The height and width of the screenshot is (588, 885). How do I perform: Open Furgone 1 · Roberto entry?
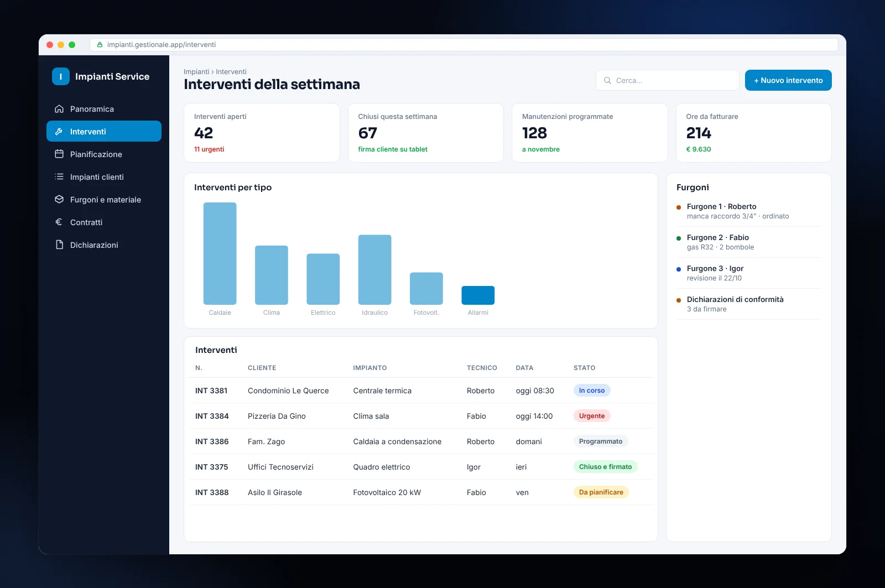(749, 211)
